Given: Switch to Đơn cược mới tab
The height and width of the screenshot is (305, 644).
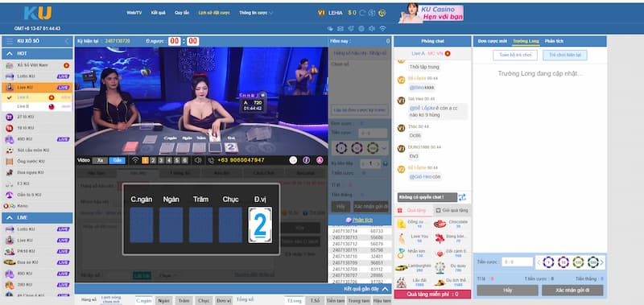Looking at the screenshot, I should (492, 41).
